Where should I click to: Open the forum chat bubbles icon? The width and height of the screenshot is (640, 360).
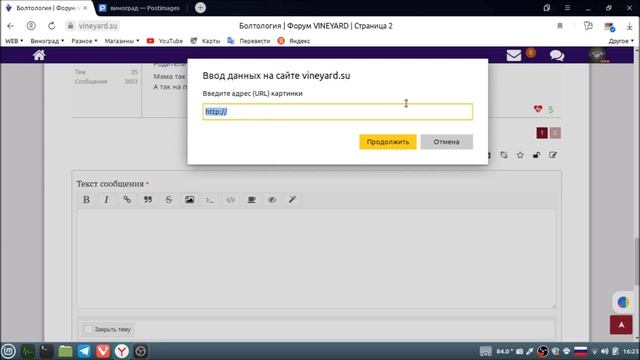[x=557, y=56]
